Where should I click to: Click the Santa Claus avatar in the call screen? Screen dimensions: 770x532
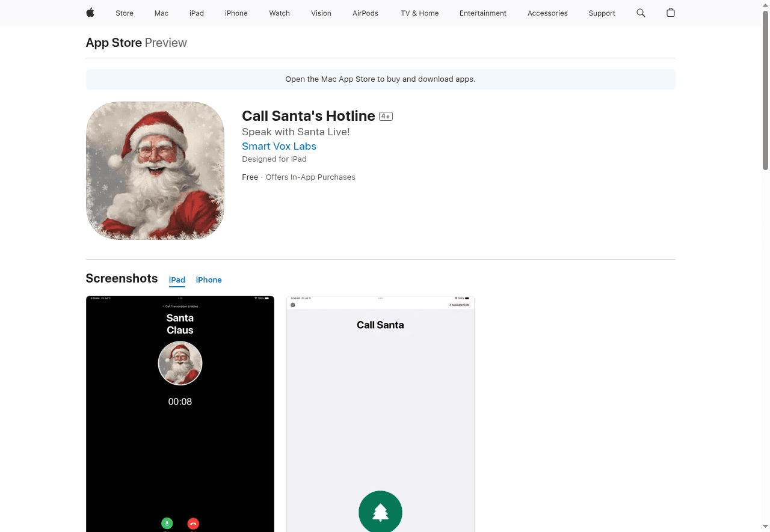point(180,363)
